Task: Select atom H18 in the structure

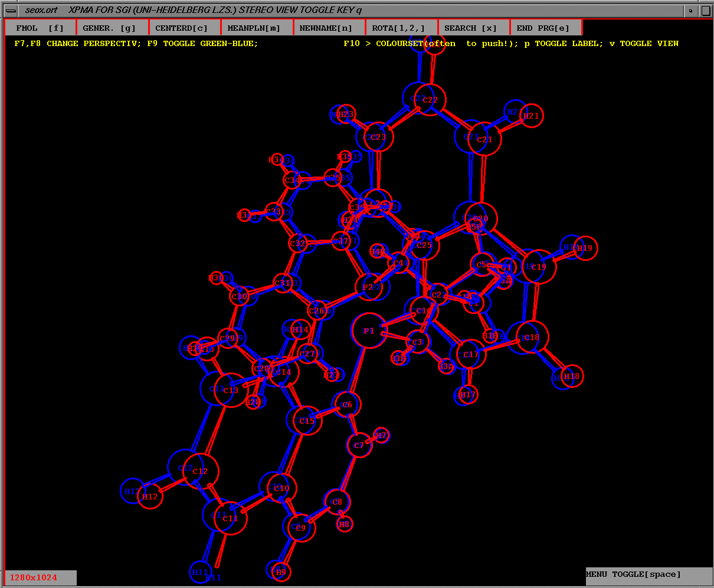Action: [x=571, y=376]
